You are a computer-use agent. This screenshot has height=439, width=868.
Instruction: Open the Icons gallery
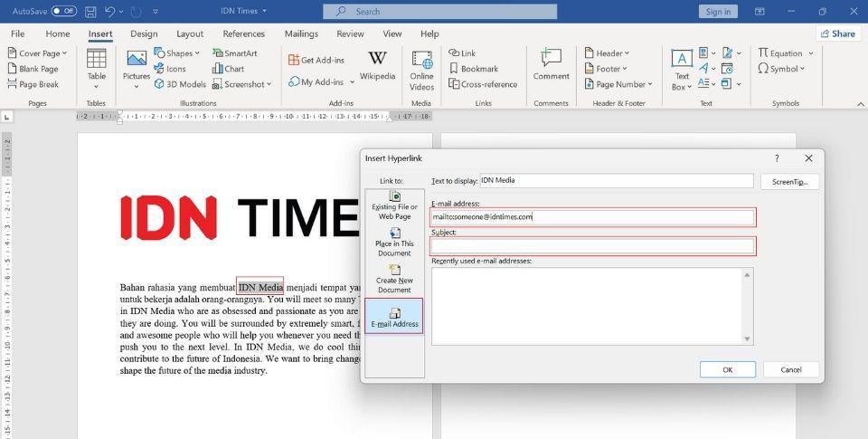coord(170,69)
